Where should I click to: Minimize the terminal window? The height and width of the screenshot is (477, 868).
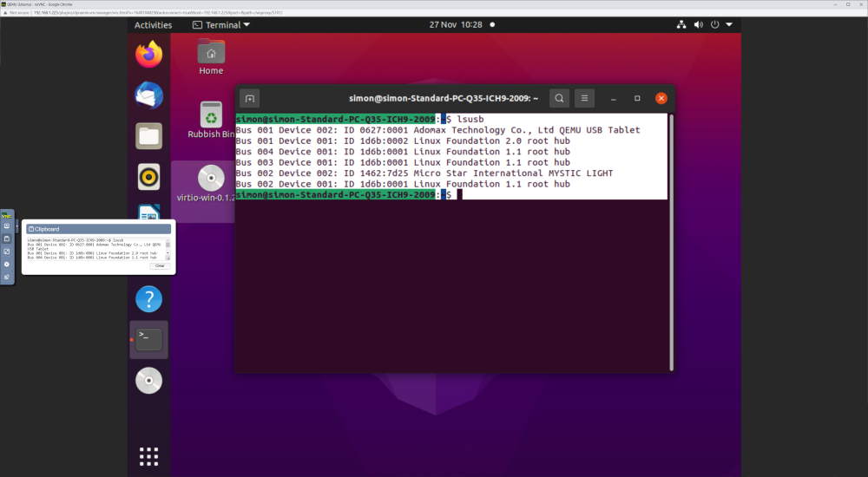pos(614,99)
